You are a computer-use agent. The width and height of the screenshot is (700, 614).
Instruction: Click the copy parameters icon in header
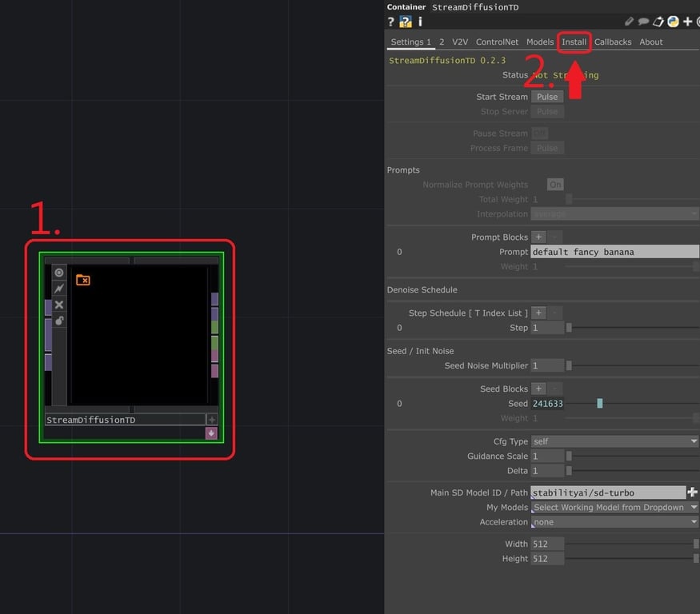(658, 22)
